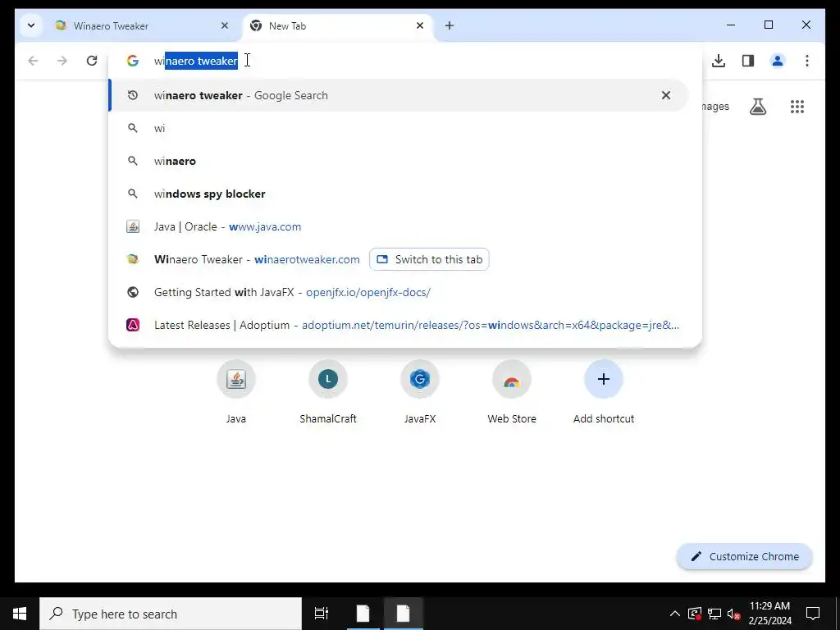
Task: Click the Customize Chrome button
Action: tap(745, 557)
